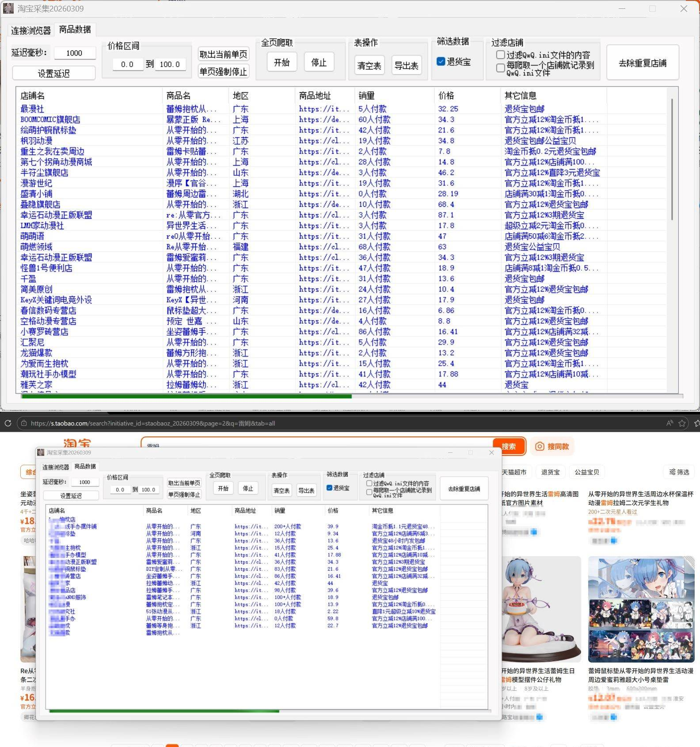Click the 200+人付款 cell in the small window

288,527
